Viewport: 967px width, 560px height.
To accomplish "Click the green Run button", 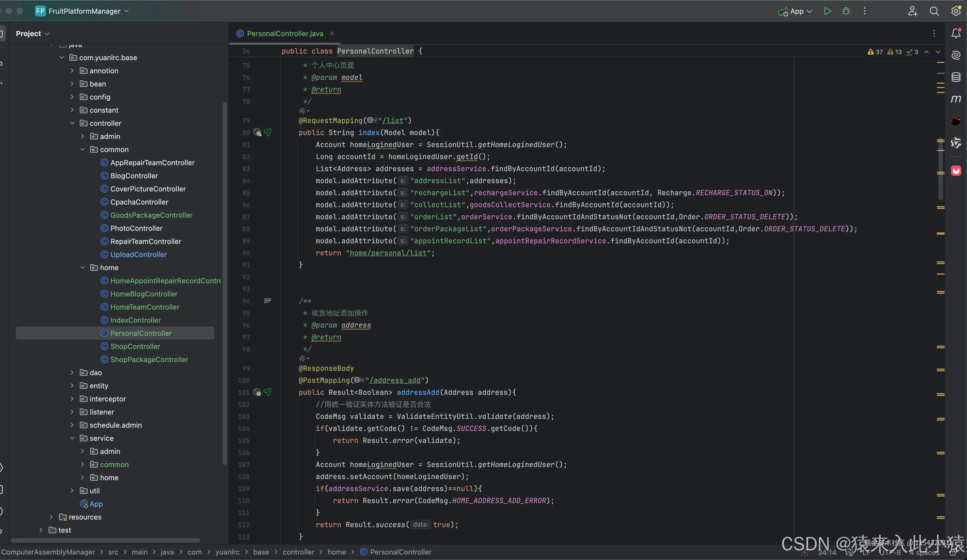I will coord(827,11).
